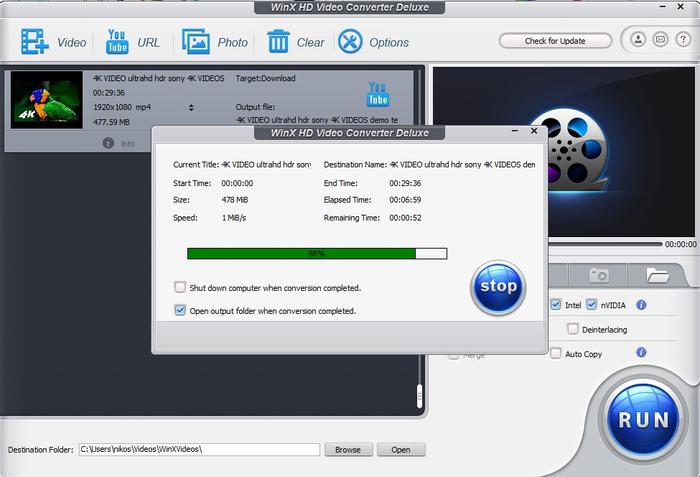Clear the list using the trash icon
The image size is (700, 477).
(x=278, y=42)
